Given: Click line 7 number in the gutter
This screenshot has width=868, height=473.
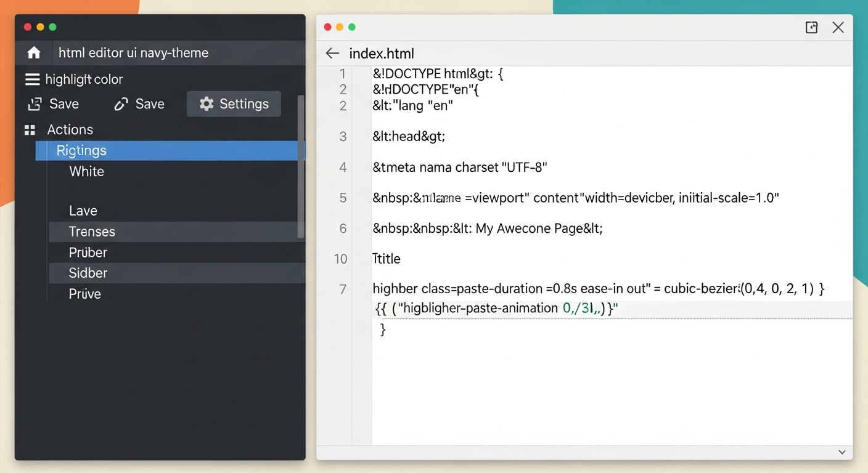Looking at the screenshot, I should coord(343,289).
